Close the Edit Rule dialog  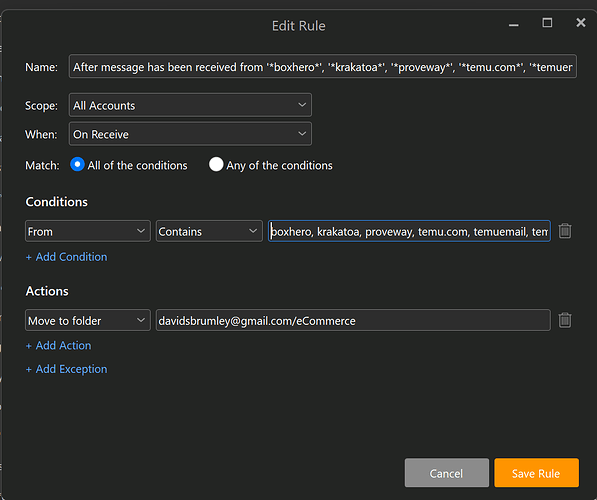(x=581, y=22)
